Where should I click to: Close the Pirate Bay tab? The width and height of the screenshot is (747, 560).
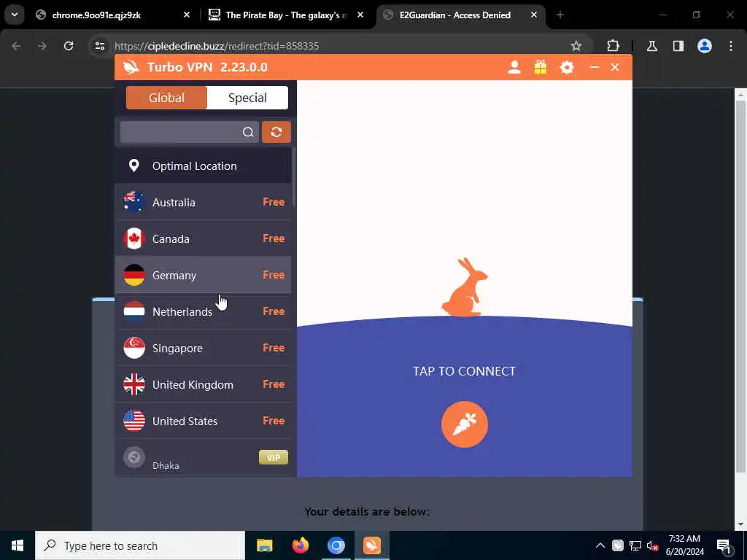click(x=360, y=15)
